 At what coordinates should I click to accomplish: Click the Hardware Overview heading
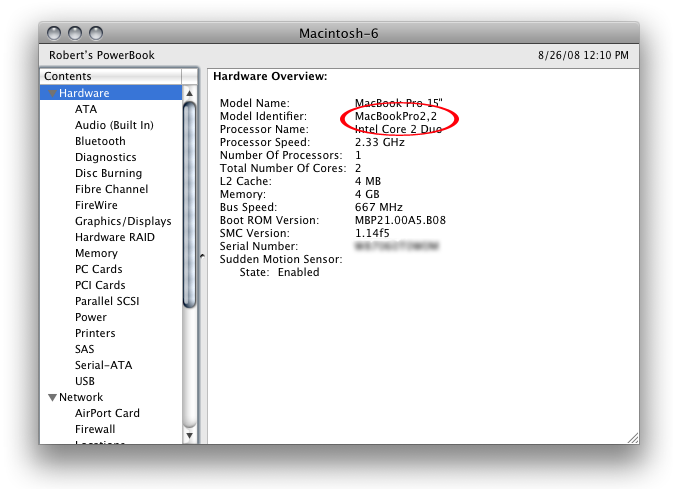pyautogui.click(x=270, y=76)
